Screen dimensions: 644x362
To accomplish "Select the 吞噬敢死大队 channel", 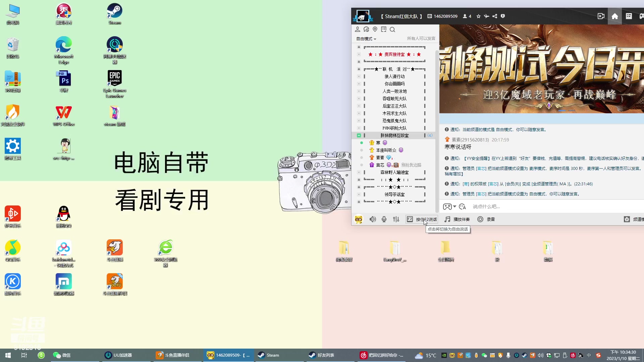I will coord(394,99).
